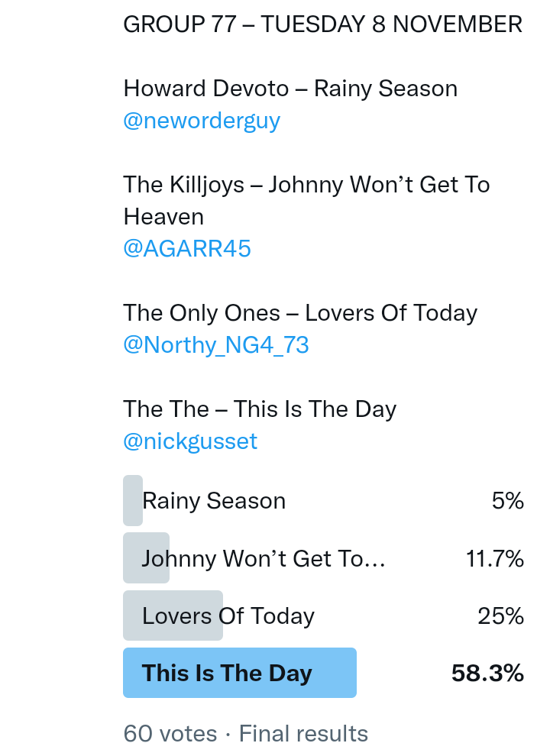The width and height of the screenshot is (550, 756).
Task: Click the Lovers Of Today poll result
Action: tap(228, 616)
